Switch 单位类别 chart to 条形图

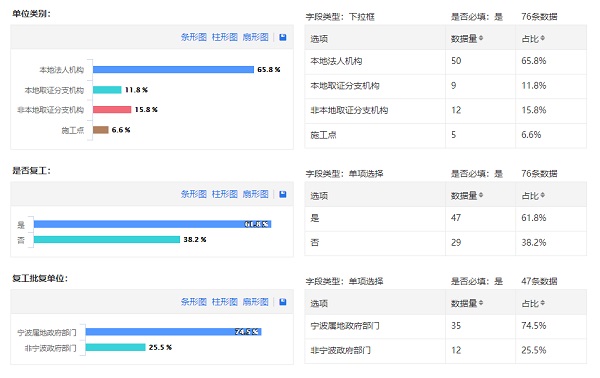(x=194, y=37)
